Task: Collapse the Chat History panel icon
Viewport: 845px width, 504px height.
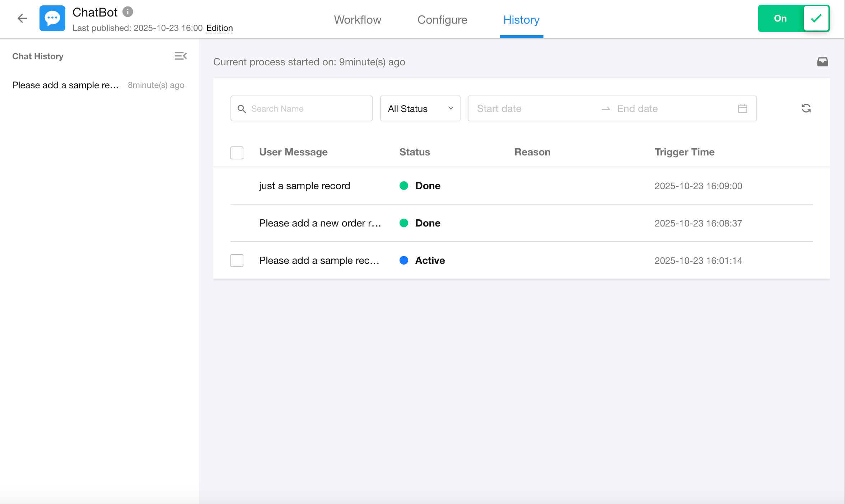Action: pos(181,56)
